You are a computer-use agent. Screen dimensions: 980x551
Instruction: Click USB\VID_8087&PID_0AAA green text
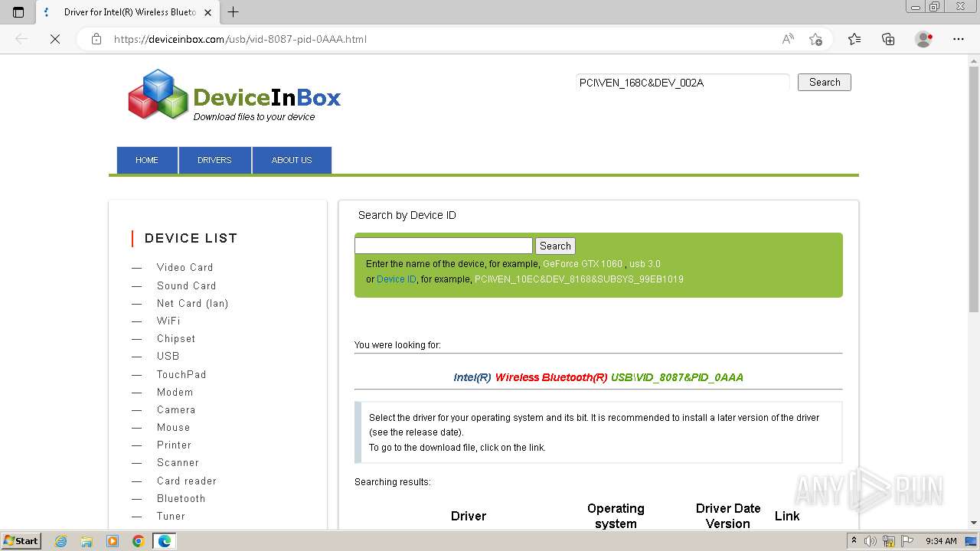coord(677,377)
